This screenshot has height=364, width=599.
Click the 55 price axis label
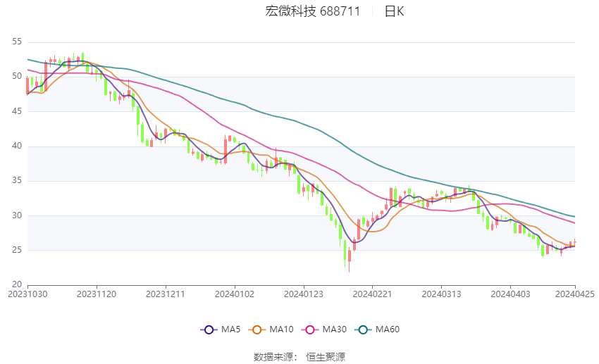coord(17,42)
